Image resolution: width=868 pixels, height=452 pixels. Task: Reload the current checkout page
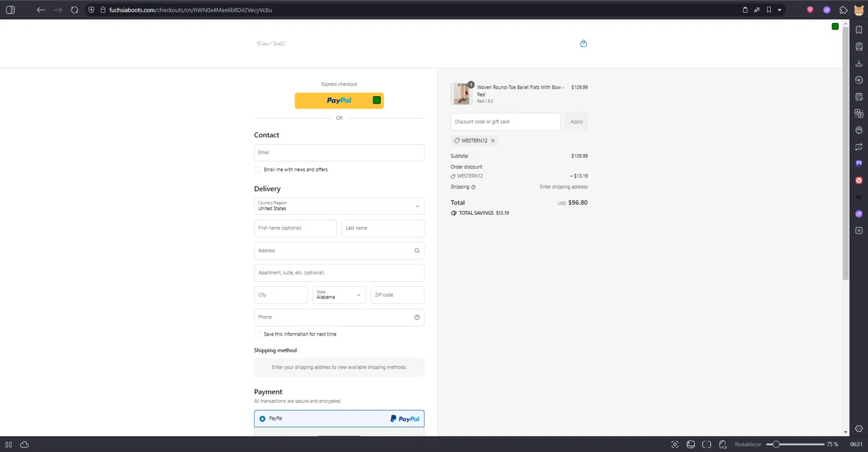pyautogui.click(x=75, y=10)
